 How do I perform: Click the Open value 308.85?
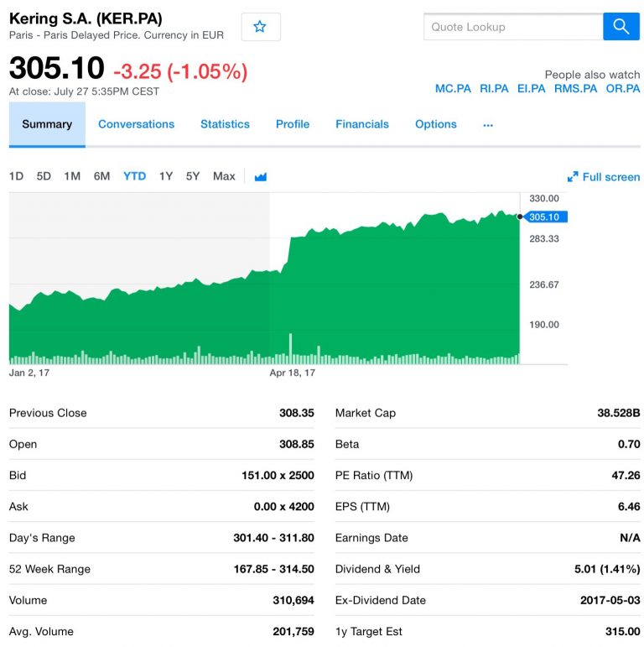[297, 445]
